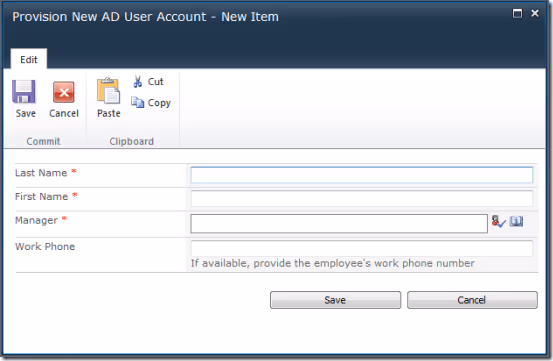
Task: Check Names icon next to Manager field
Action: tap(498, 222)
